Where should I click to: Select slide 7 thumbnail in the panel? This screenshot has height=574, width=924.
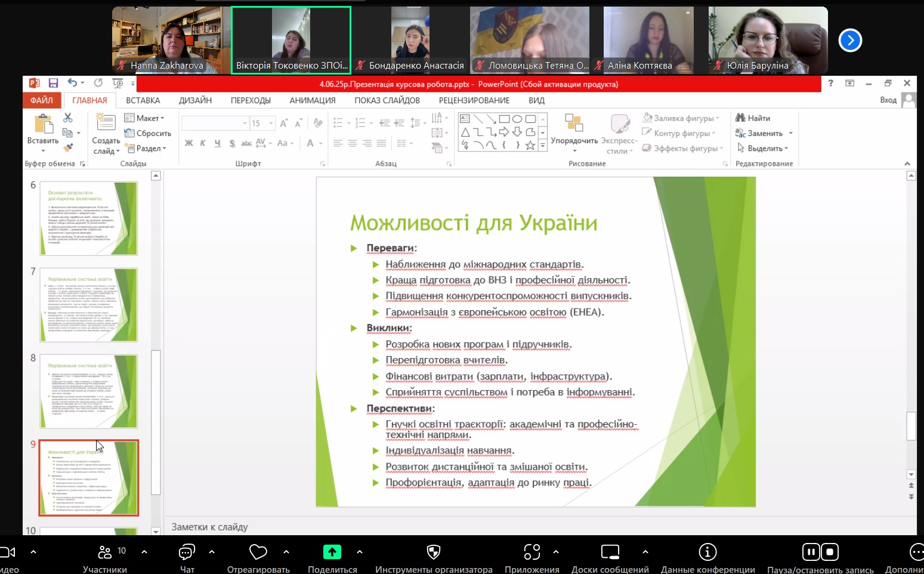[x=88, y=305]
